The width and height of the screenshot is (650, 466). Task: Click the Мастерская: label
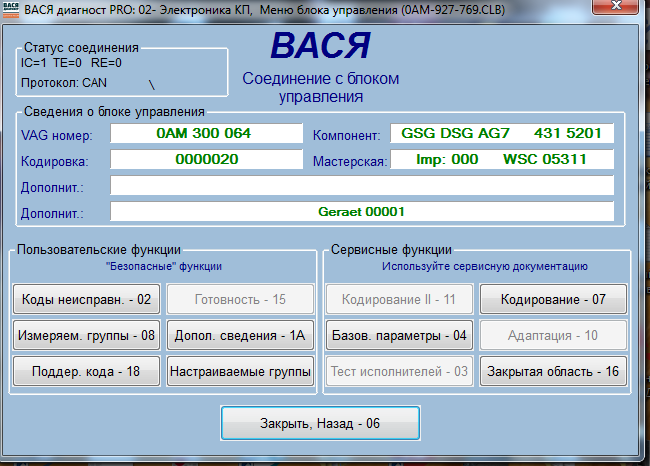350,161
